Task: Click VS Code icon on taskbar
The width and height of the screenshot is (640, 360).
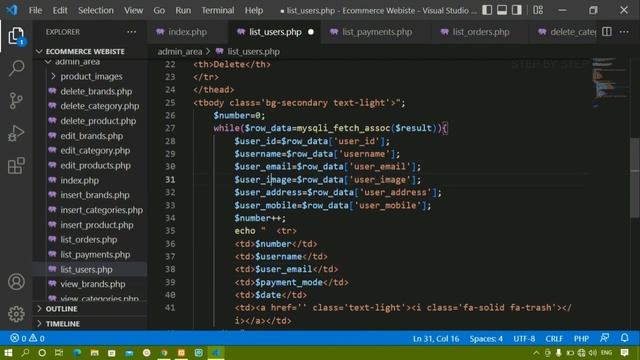Action: point(216,353)
